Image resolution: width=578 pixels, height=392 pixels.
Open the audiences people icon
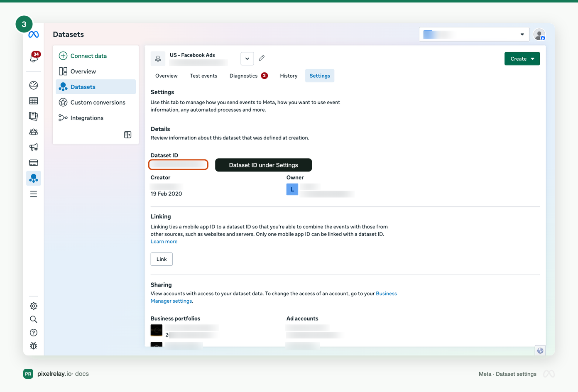[x=34, y=132]
